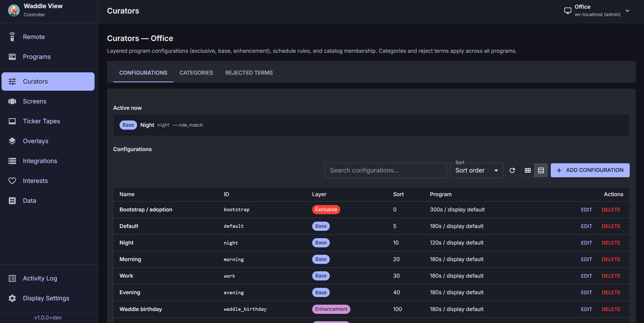Click '300s / display default' program cell
The width and height of the screenshot is (644, 323).
(x=457, y=210)
